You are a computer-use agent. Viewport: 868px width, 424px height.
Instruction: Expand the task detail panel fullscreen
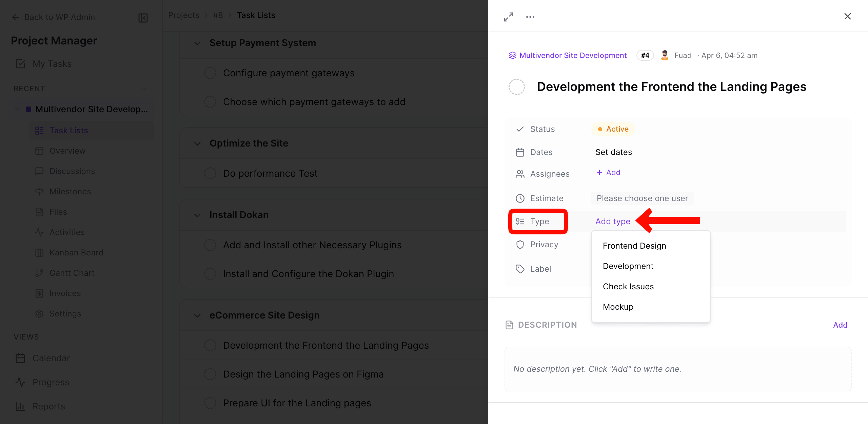click(x=508, y=16)
